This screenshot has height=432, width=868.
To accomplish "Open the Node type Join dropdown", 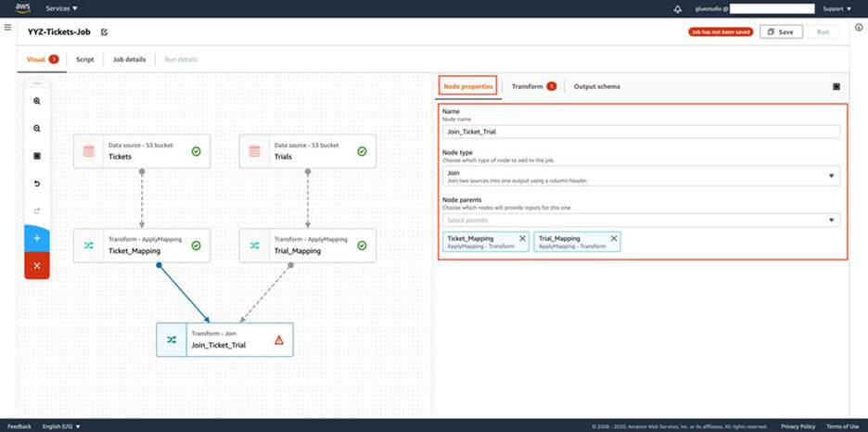I will (x=641, y=176).
